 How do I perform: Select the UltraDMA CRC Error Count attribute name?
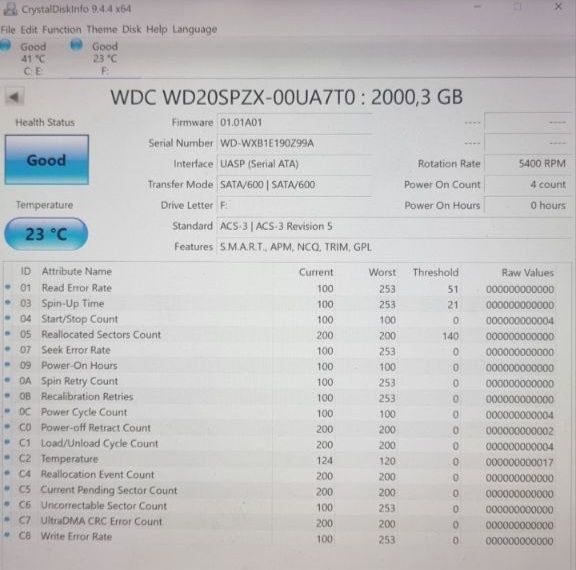tap(101, 521)
